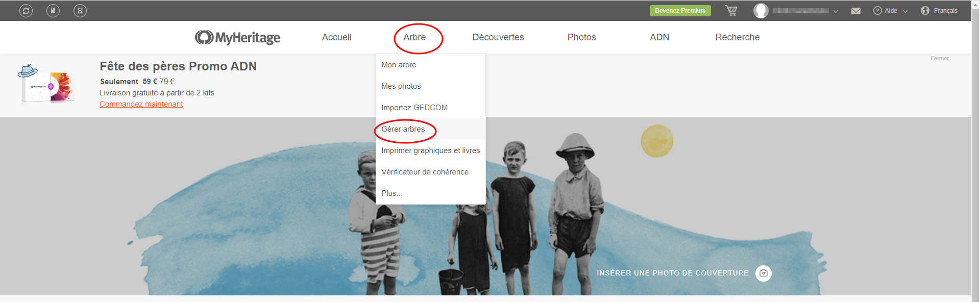Choose Importez GEDCOM menu entry
The height and width of the screenshot is (302, 980).
[414, 108]
